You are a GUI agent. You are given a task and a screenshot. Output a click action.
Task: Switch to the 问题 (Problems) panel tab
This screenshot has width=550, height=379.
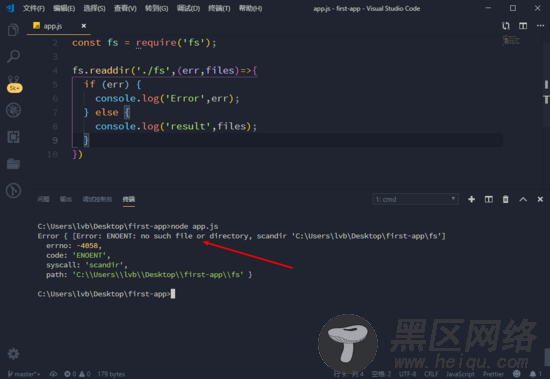(43, 199)
